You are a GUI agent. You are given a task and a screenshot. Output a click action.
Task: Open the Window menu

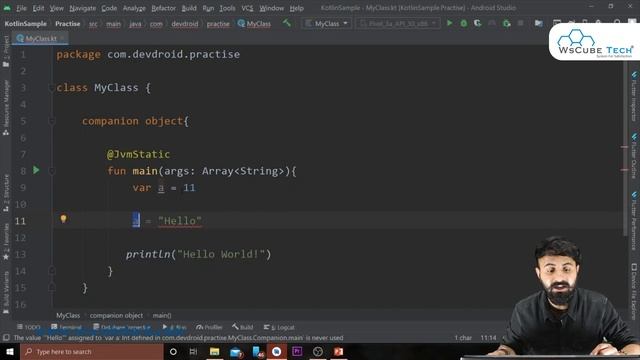click(271, 8)
